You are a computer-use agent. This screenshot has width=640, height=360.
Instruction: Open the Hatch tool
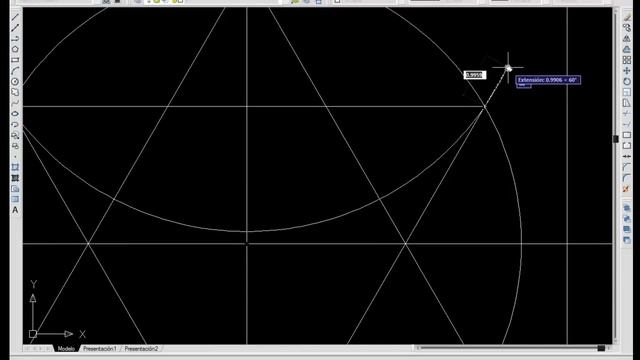15,167
